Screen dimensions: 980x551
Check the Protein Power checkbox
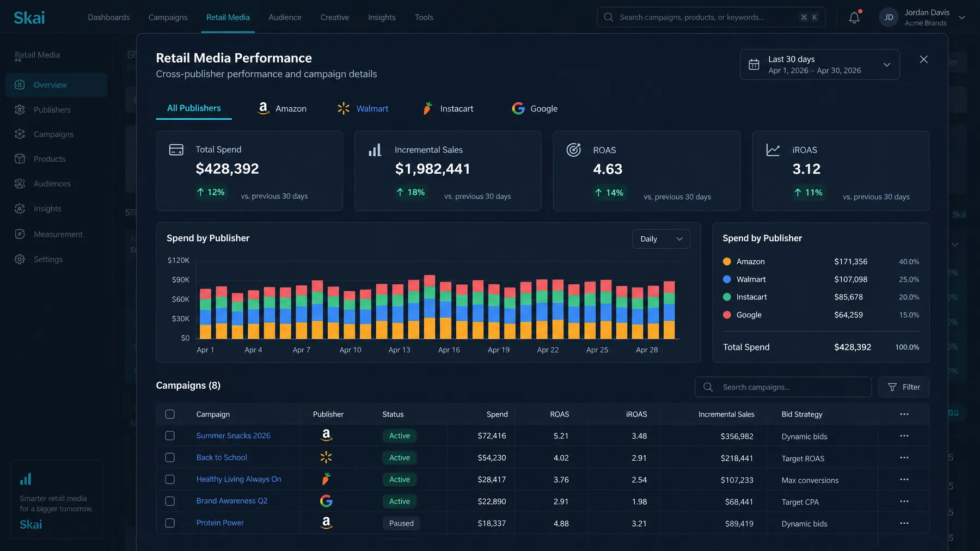tap(170, 523)
